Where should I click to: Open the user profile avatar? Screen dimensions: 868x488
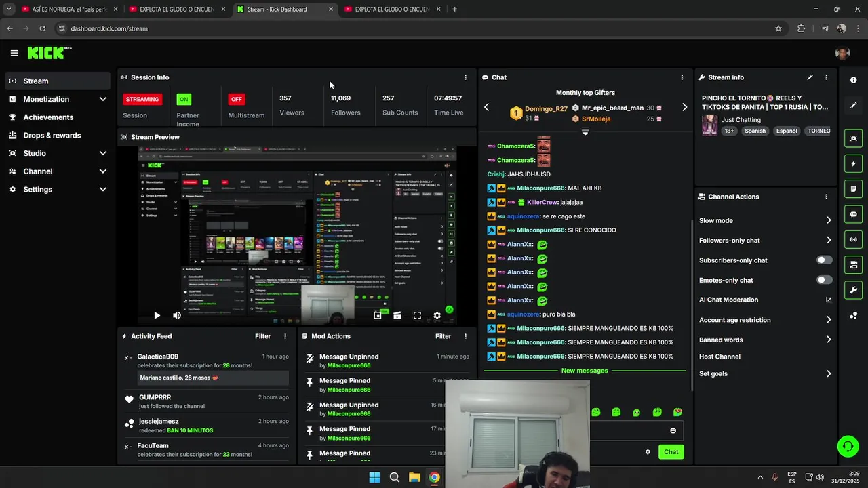point(842,54)
